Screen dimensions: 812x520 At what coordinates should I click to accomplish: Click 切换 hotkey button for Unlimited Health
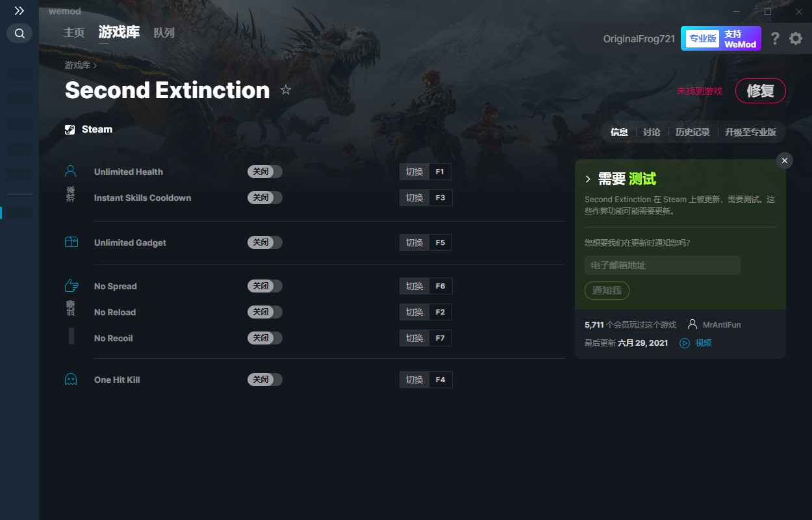click(414, 172)
